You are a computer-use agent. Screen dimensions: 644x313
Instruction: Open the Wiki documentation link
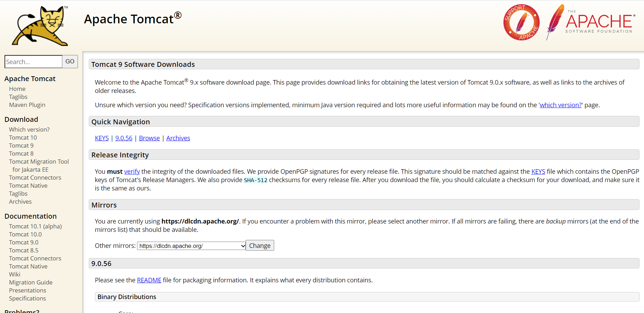[x=15, y=274]
